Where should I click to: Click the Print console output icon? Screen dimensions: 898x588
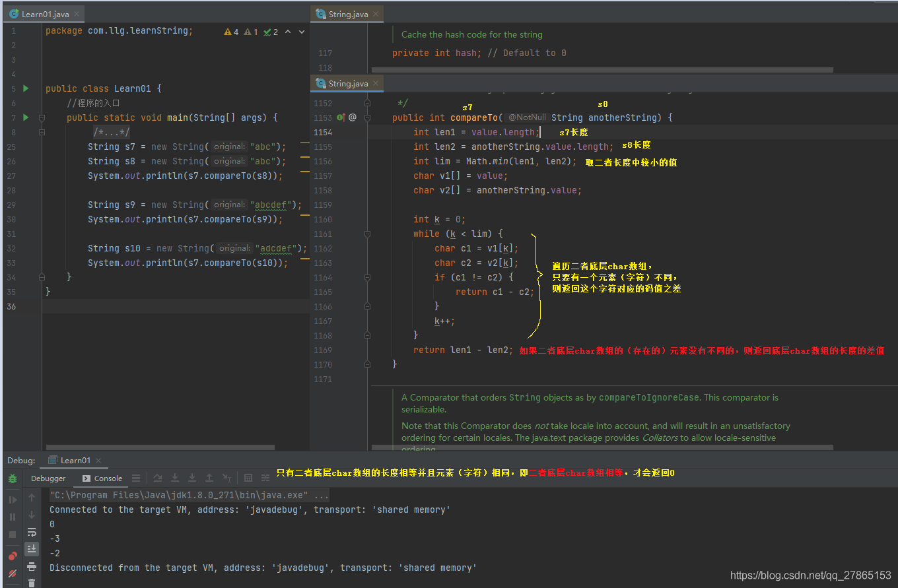point(32,566)
